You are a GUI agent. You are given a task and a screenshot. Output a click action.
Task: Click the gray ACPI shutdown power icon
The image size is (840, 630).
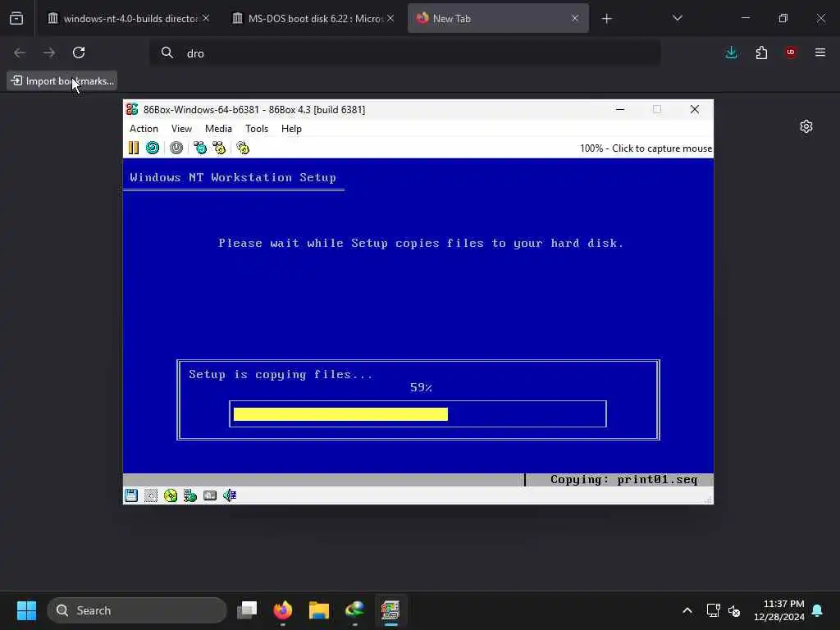pos(176,148)
